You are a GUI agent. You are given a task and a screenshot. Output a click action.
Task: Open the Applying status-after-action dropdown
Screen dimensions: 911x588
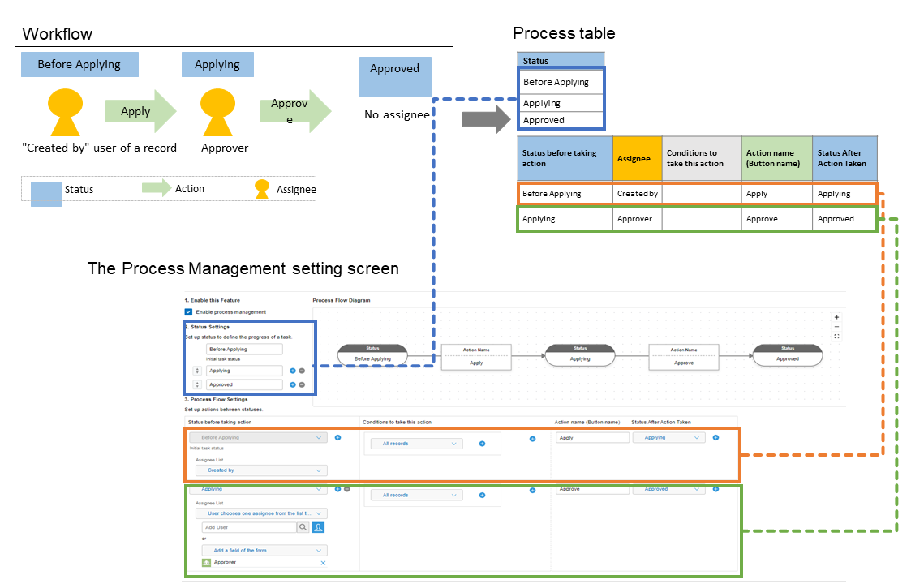click(668, 437)
